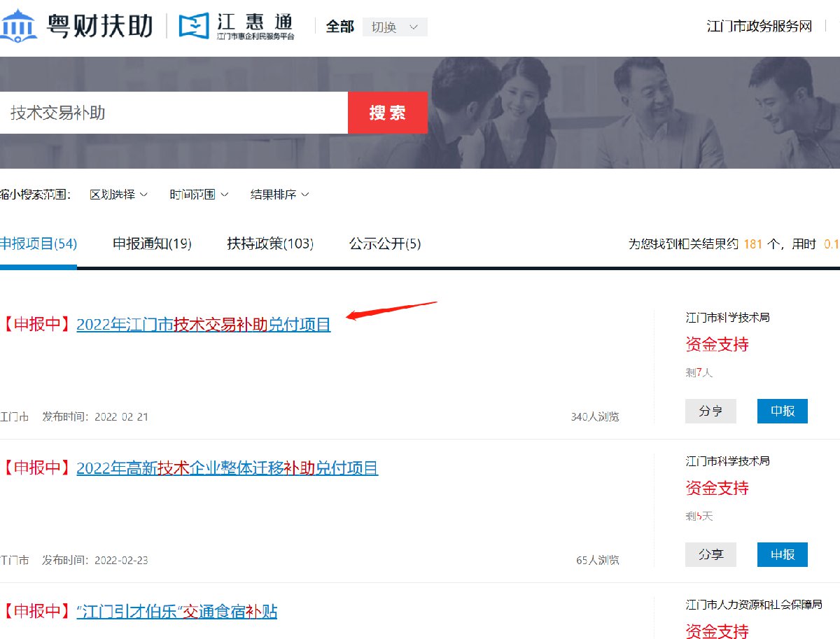Open the 江门市政务服务网 link
840x639 pixels.
click(759, 27)
